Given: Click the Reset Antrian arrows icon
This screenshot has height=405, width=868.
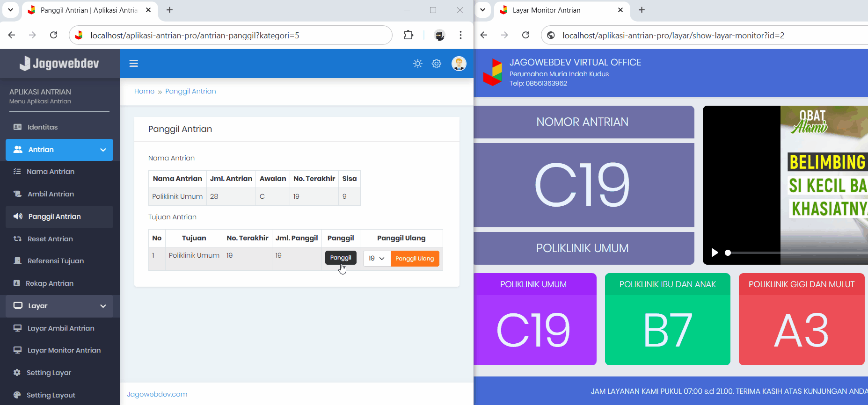Looking at the screenshot, I should pos(17,239).
